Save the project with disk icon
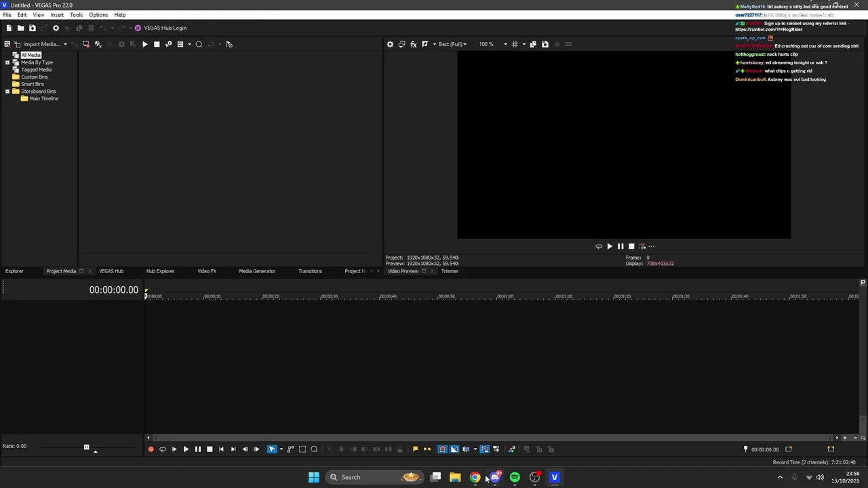Viewport: 868px width, 488px height. tap(32, 28)
